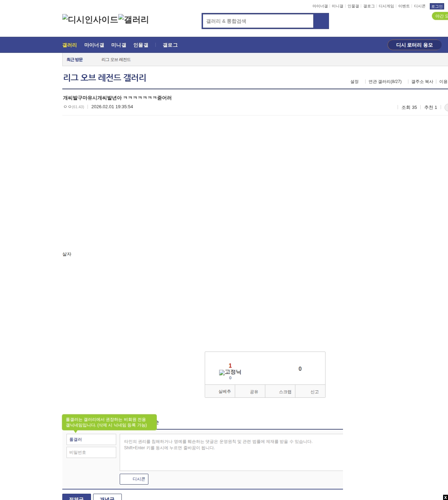448x500 pixels.
Task: Click the 실베추 button
Action: (x=220, y=391)
